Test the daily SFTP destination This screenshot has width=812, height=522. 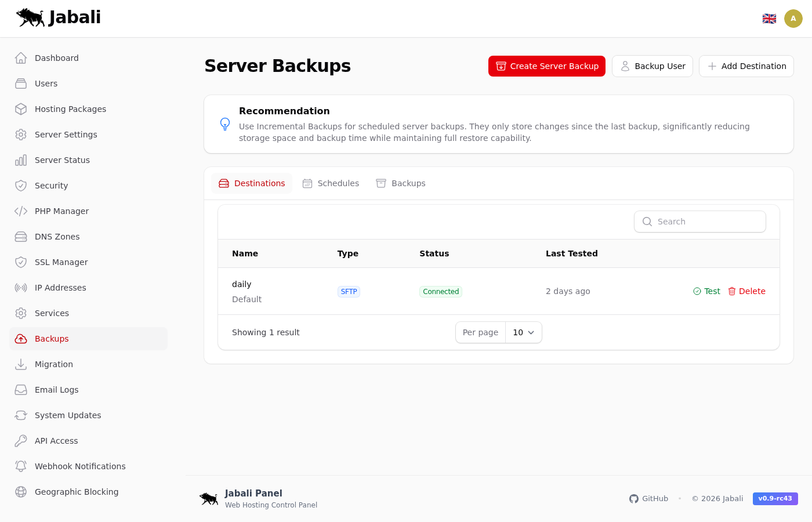click(706, 291)
